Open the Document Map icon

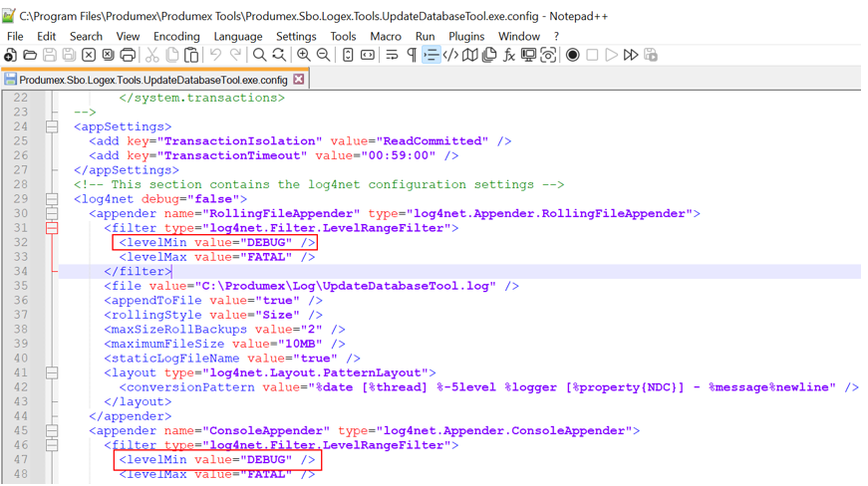(470, 56)
